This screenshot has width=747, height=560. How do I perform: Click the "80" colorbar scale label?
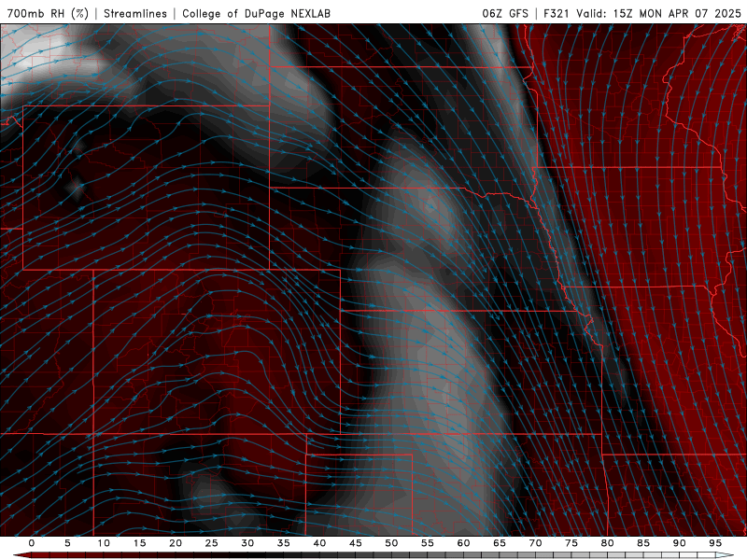(x=607, y=543)
